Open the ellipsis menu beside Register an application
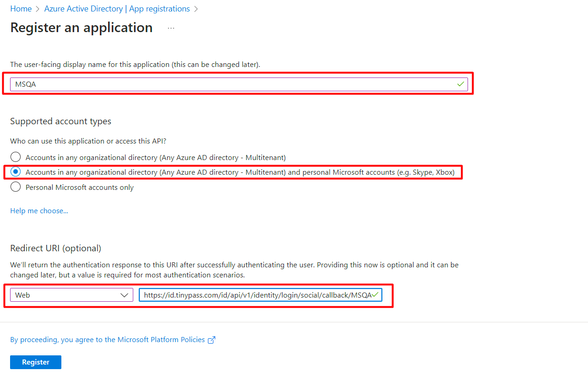588x376 pixels. 171,28
